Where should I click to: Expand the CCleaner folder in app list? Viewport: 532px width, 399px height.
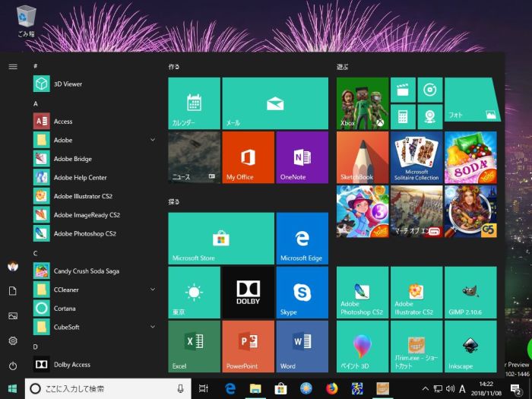(153, 290)
